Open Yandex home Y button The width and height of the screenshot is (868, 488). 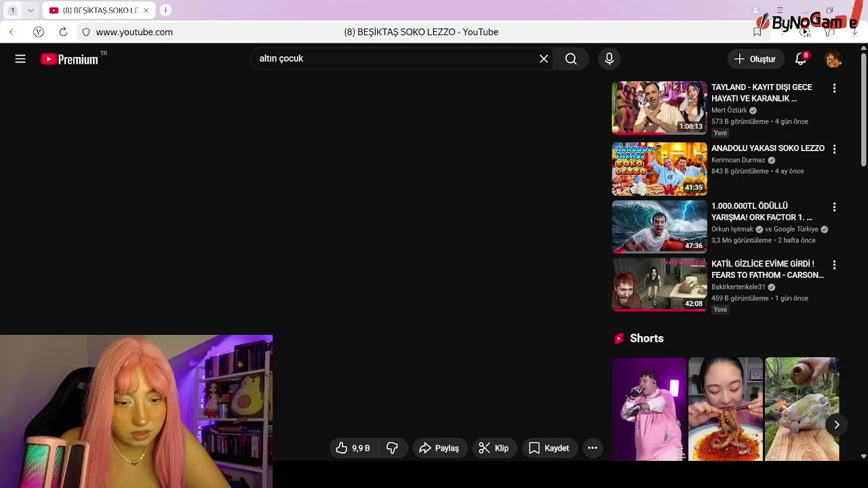39,32
